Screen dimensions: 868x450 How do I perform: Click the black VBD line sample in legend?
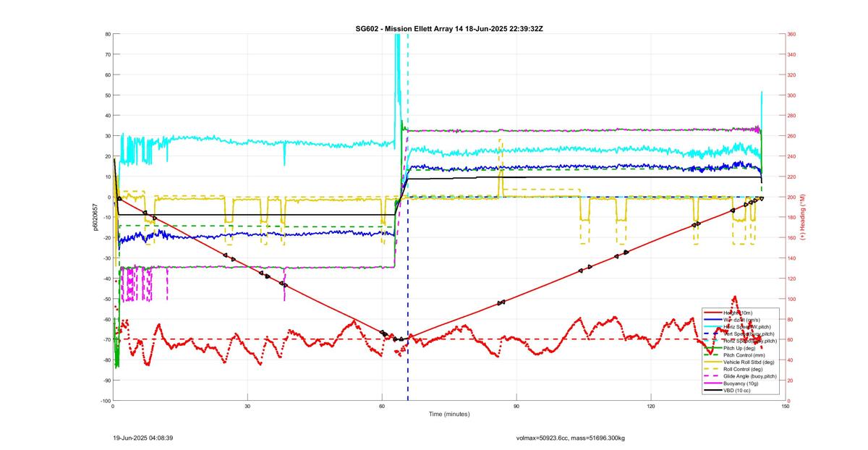(712, 391)
